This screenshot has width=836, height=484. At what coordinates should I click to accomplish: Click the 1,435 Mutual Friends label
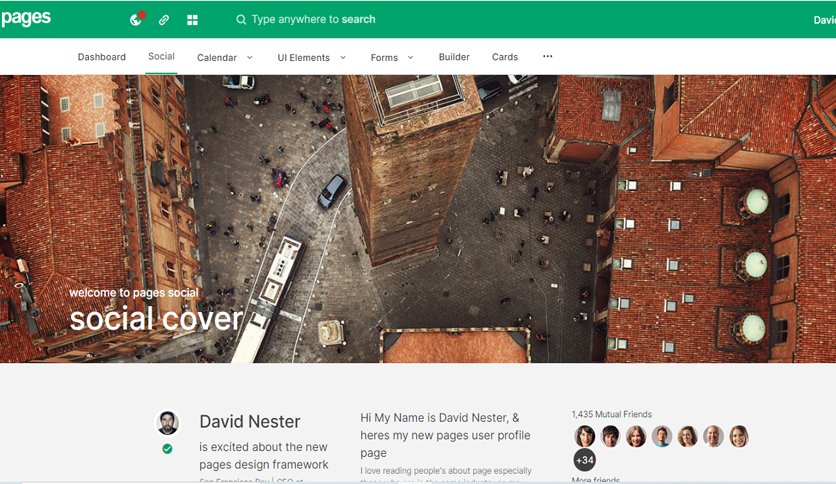pyautogui.click(x=612, y=414)
